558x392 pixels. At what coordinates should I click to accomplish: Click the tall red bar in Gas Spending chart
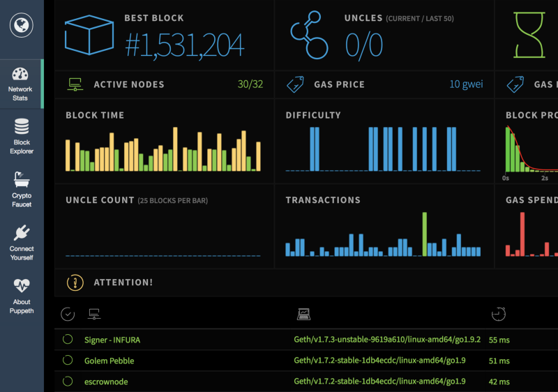pos(522,234)
